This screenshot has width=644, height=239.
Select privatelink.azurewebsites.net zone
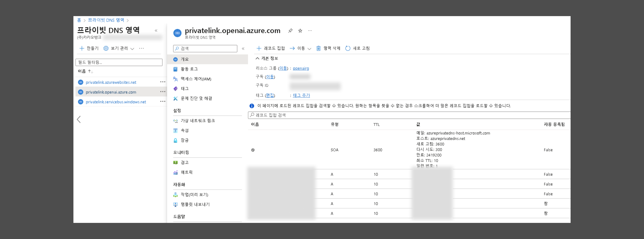[111, 82]
